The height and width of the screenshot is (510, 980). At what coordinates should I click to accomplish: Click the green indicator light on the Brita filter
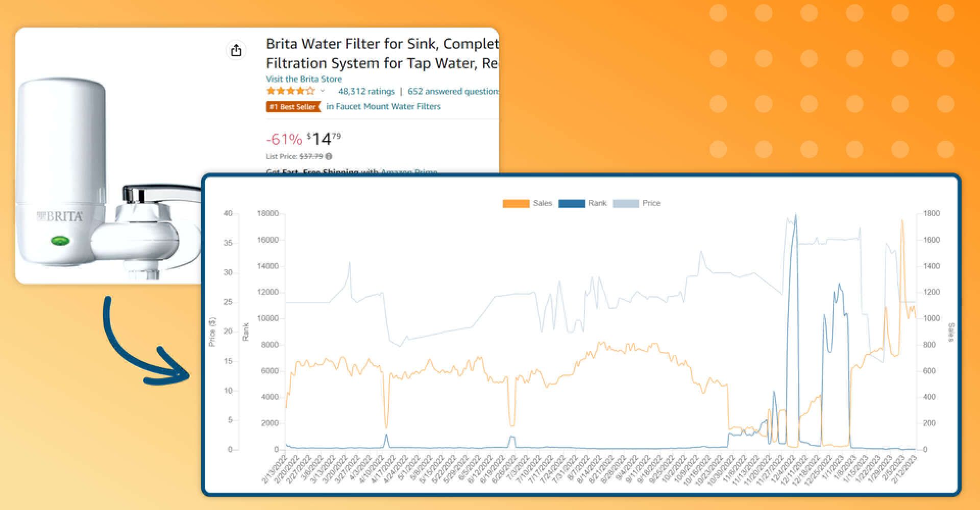pyautogui.click(x=60, y=240)
